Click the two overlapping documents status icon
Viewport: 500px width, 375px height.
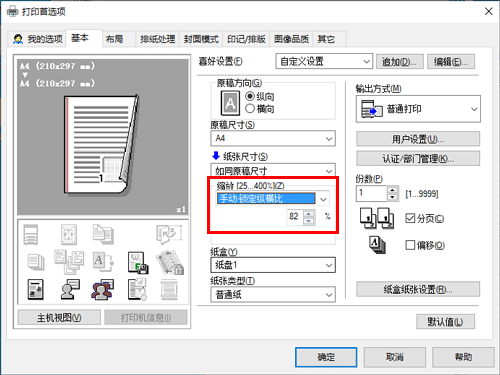pyautogui.click(x=103, y=234)
